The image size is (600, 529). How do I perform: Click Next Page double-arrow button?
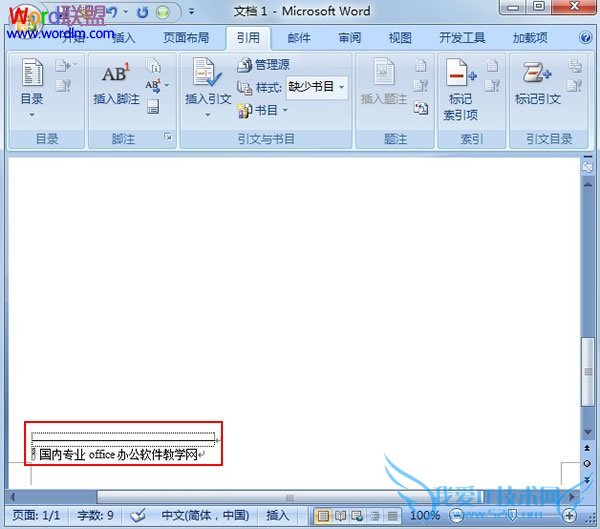click(x=587, y=480)
